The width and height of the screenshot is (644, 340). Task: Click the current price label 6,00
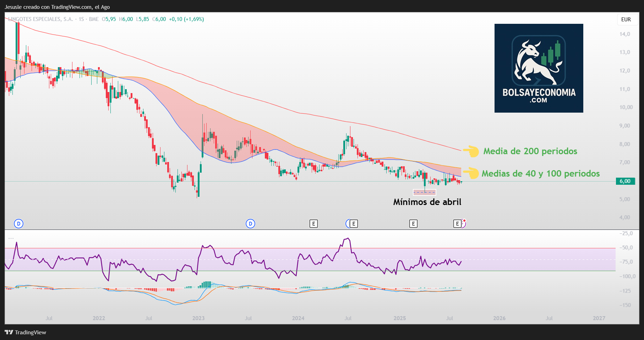[x=625, y=181]
